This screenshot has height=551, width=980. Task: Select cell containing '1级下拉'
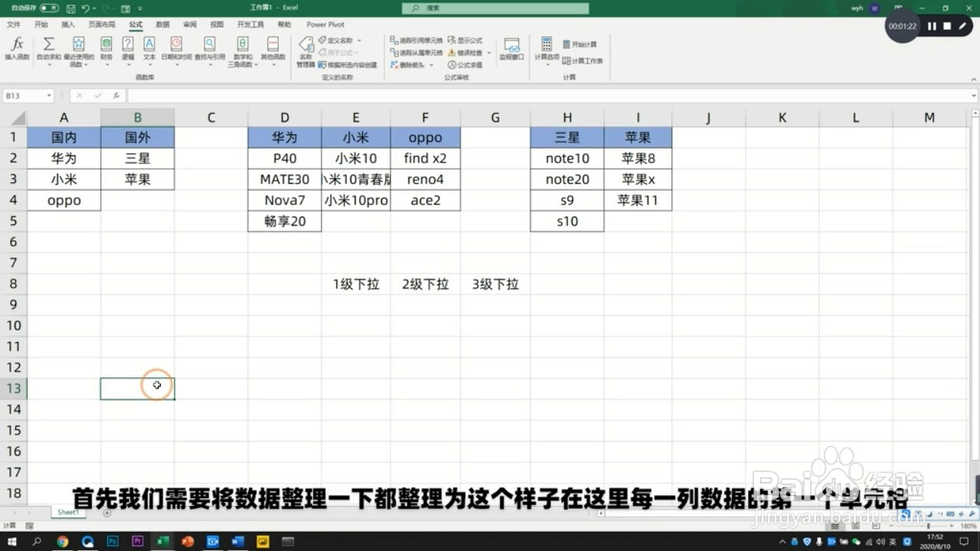356,284
